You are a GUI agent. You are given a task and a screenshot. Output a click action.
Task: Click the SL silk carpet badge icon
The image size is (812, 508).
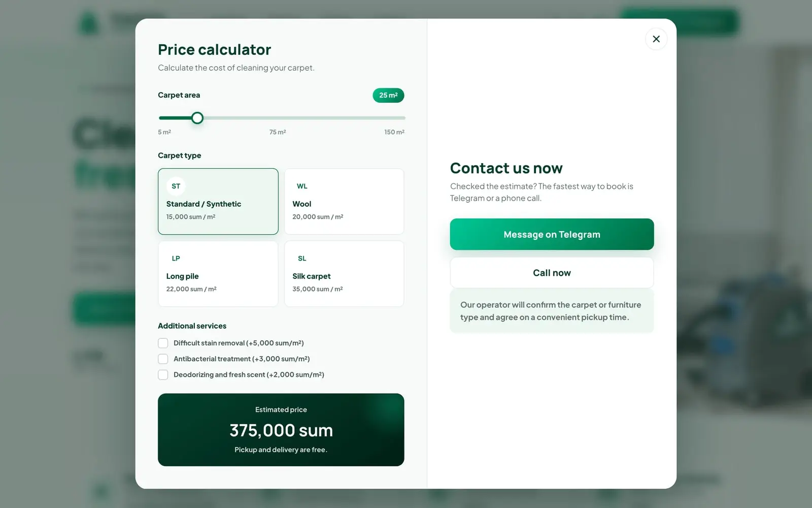point(302,259)
